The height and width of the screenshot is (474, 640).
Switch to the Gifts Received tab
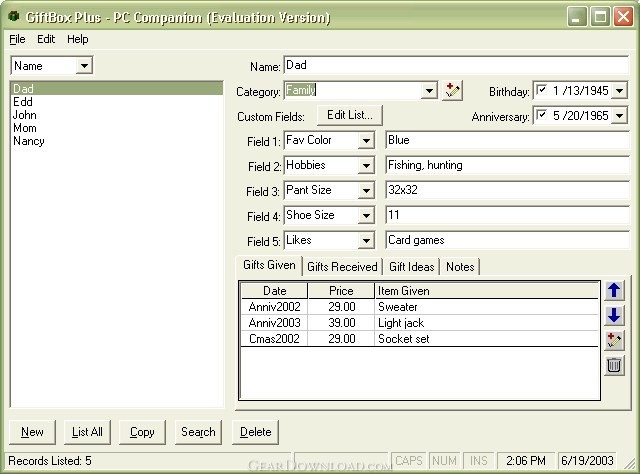click(342, 266)
